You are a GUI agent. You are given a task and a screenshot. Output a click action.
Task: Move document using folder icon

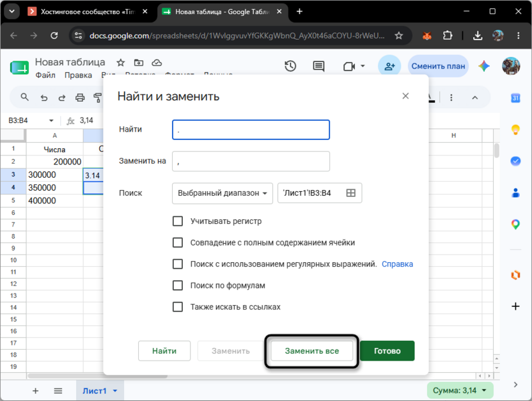pos(138,63)
